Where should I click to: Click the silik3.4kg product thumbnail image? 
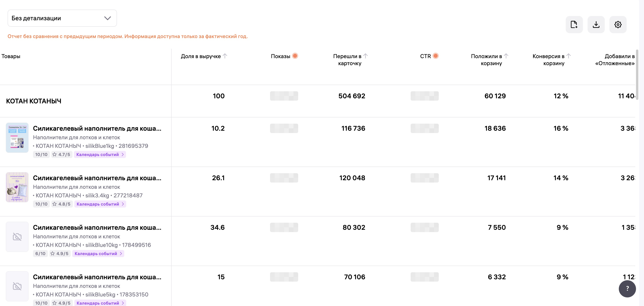click(x=17, y=187)
